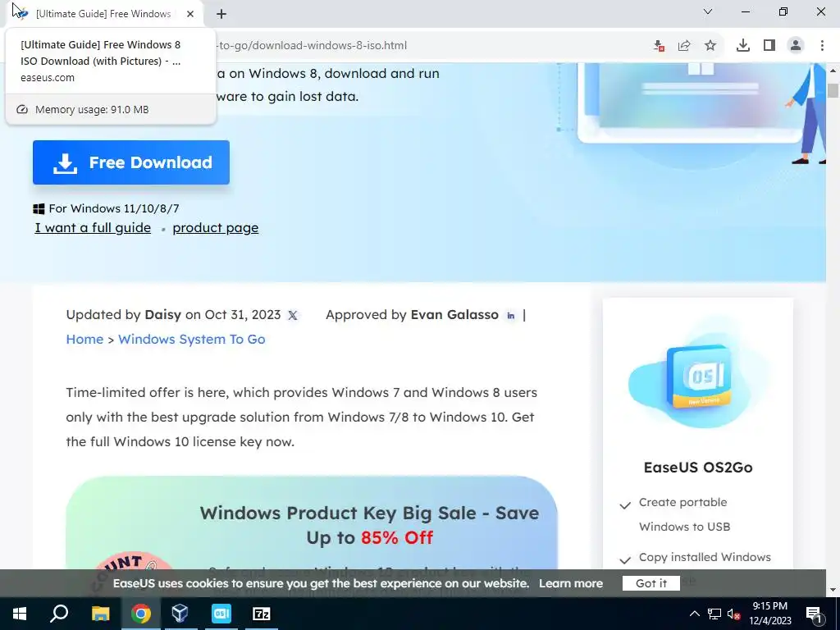Open the Windows Start menu
Viewport: 840px width, 630px height.
(x=20, y=614)
